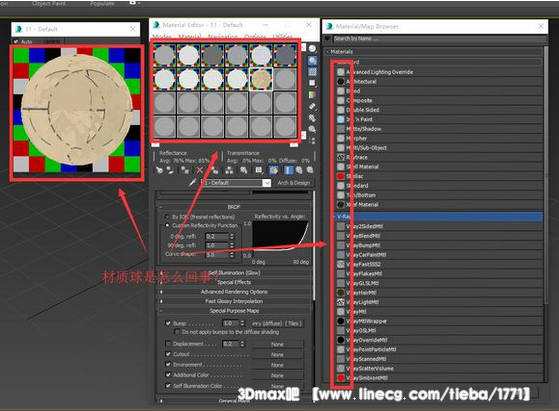Open the Navigation menu
The width and height of the screenshot is (559, 411).
pos(223,37)
